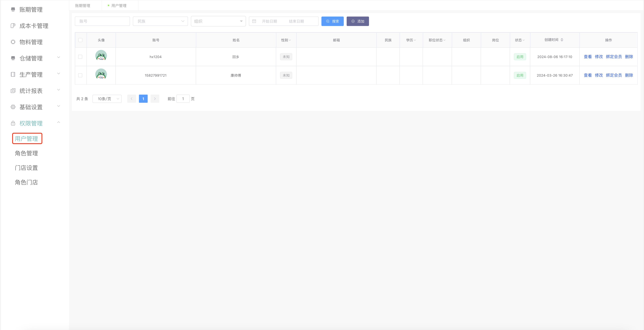Open the 组织 dropdown selector
Screen dimensions: 644x330
pyautogui.click(x=218, y=21)
